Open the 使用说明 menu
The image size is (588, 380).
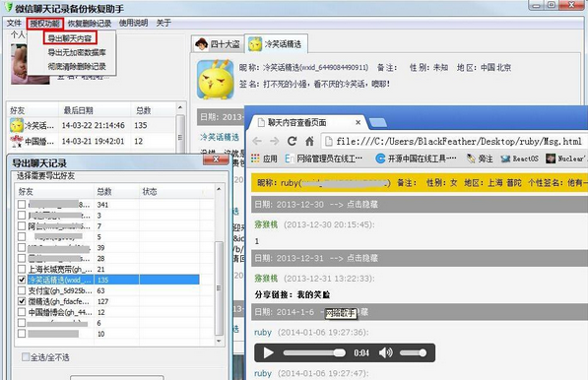(x=133, y=24)
